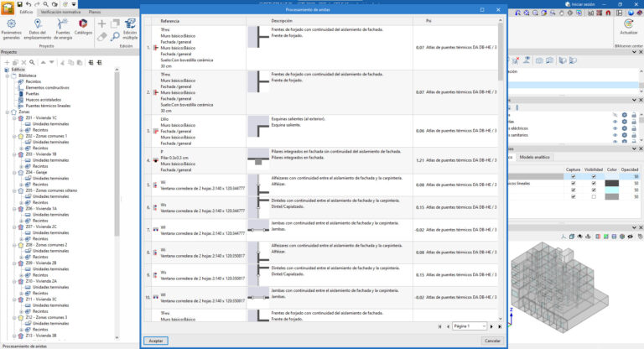
Task: Switch to the Planos tab
Action: (95, 13)
